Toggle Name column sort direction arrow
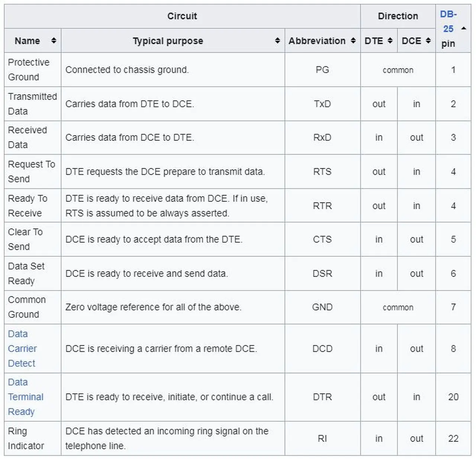 (54, 41)
